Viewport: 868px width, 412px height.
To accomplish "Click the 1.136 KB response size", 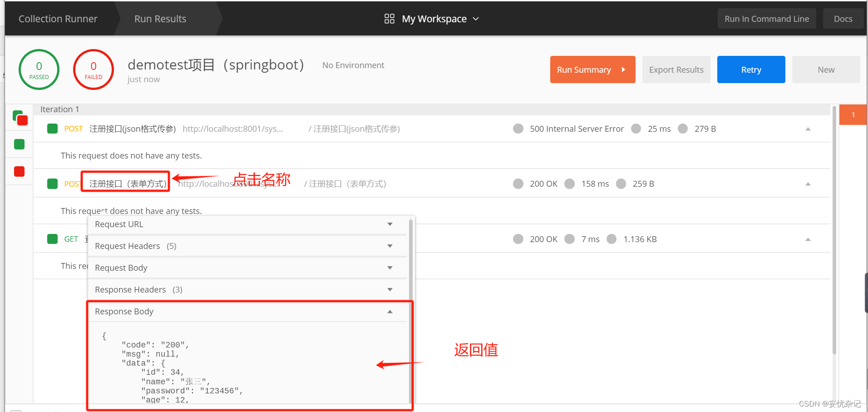I will 640,239.
